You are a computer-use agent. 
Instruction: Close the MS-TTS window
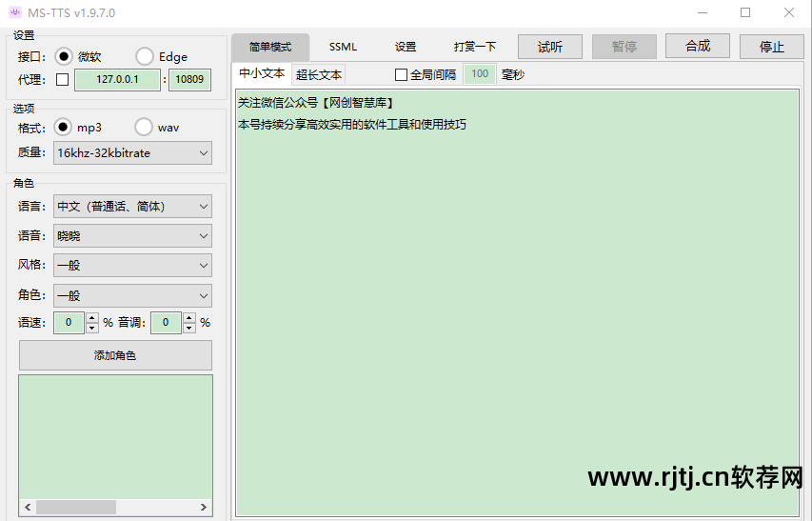789,12
